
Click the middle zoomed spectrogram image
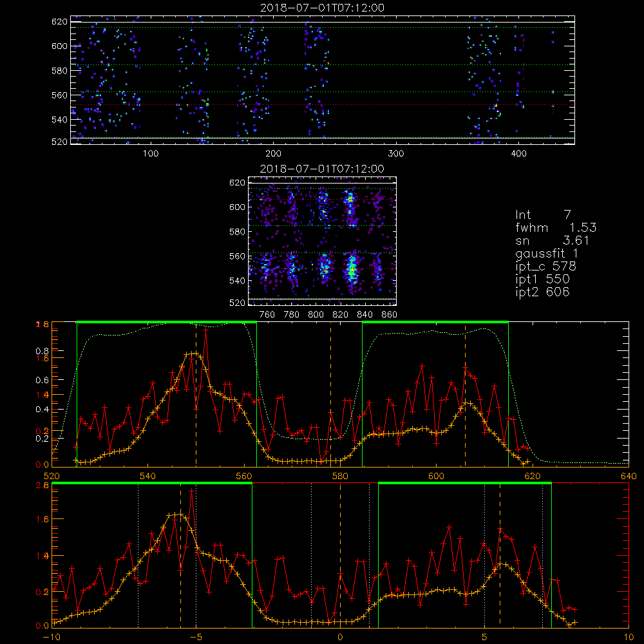[323, 241]
